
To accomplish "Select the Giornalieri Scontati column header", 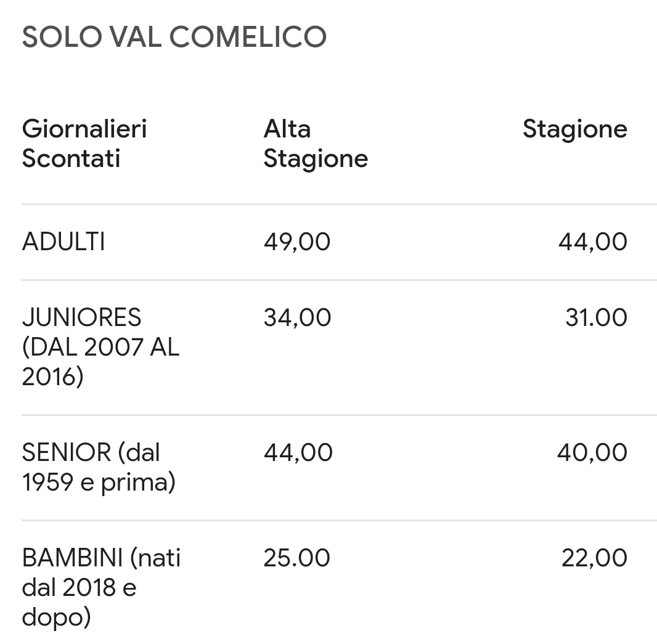I will point(84,144).
